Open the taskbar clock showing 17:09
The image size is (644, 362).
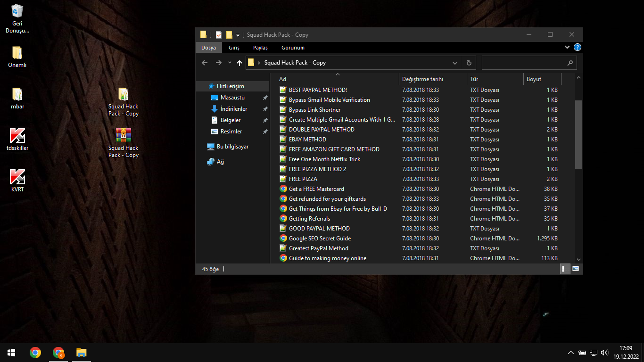626,353
